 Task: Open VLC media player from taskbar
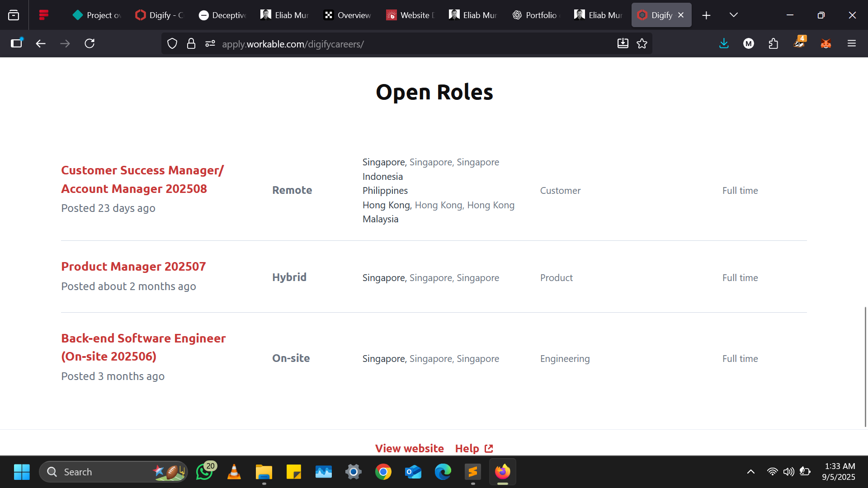234,472
